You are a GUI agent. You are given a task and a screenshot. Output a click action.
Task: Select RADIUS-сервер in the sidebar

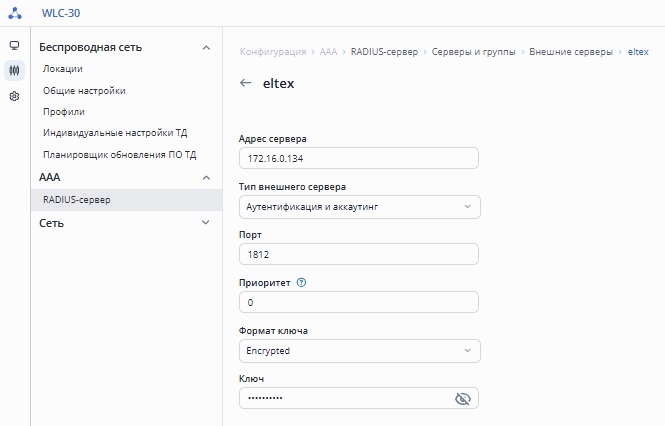click(76, 200)
